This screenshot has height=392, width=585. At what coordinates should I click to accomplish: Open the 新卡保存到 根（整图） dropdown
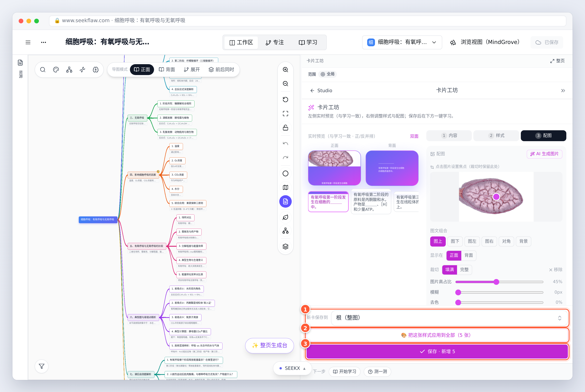pos(449,318)
